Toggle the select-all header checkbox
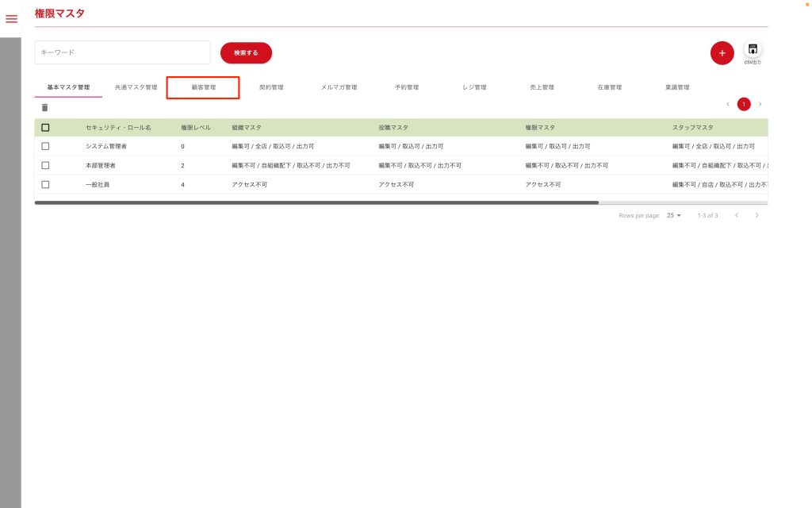Viewport: 812px width, 508px height. (x=45, y=127)
